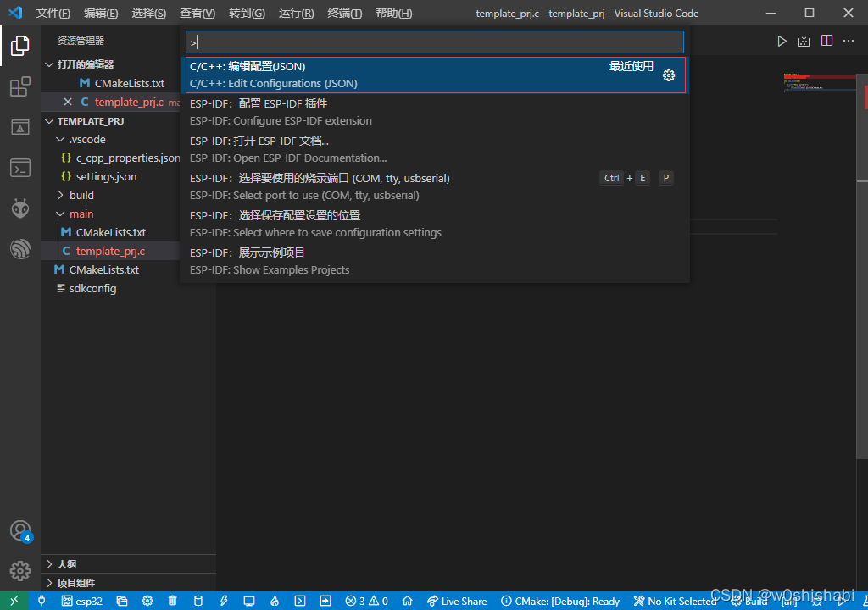Viewport: 868px width, 610px height.
Task: Open the ESP-IDF Espressif activity bar icon
Action: (x=20, y=249)
